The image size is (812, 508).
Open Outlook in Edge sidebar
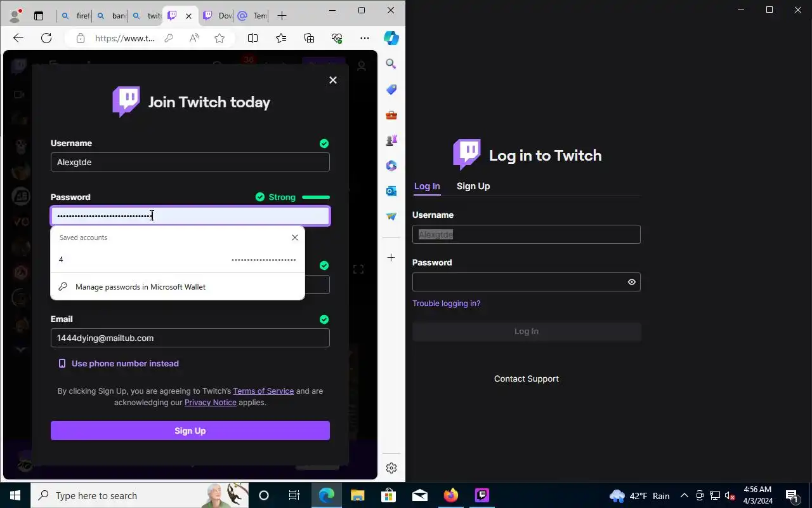391,191
